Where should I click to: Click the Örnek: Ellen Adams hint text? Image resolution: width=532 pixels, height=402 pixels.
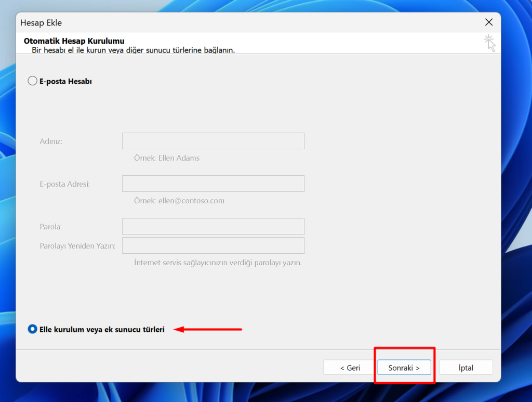pos(166,158)
